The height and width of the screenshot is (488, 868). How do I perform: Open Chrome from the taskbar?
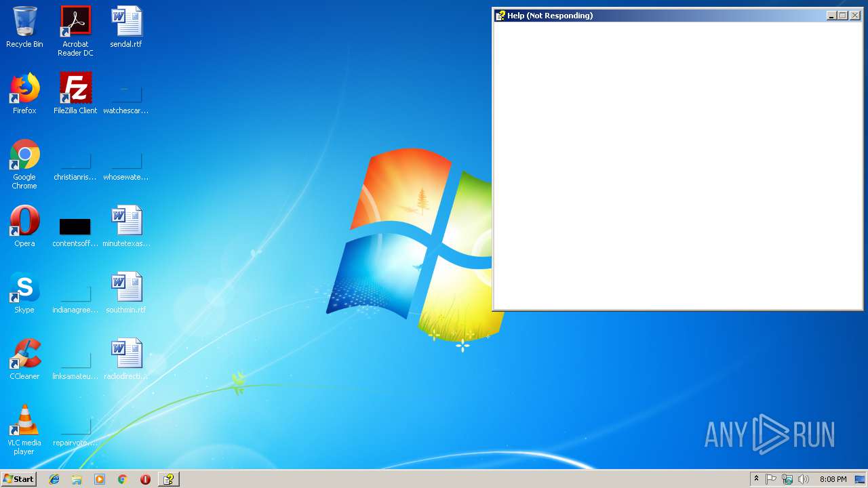click(x=123, y=479)
